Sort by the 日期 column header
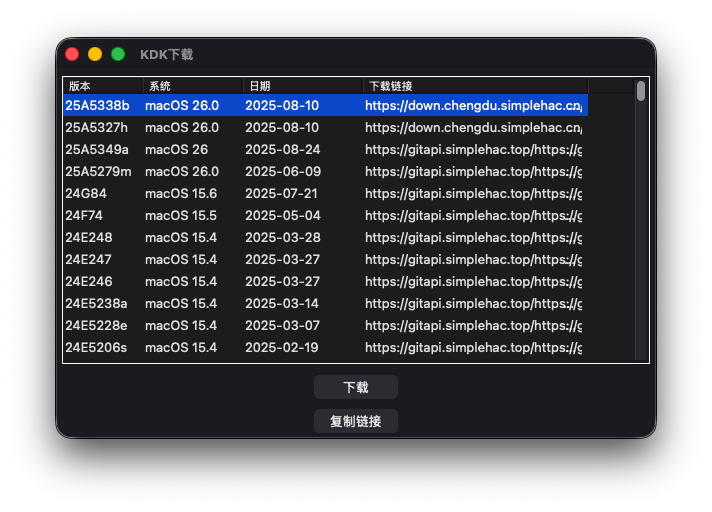 [303, 86]
